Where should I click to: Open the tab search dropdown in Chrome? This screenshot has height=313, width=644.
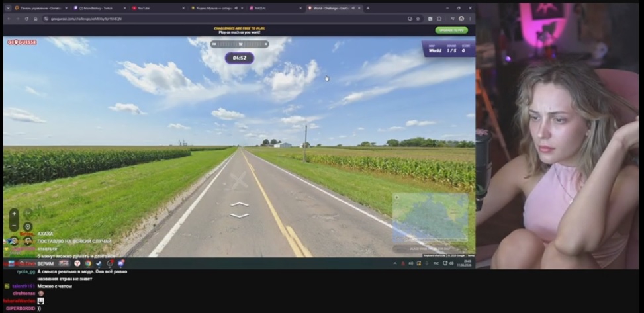(8, 8)
